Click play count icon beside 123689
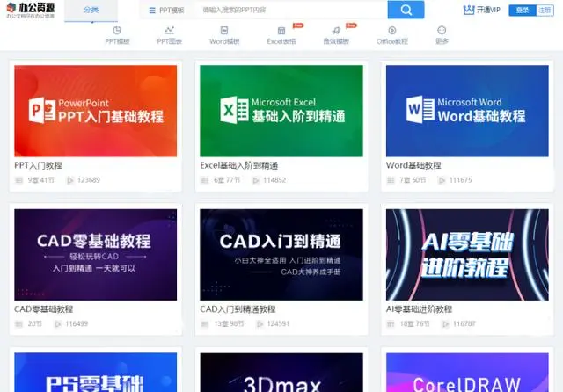Viewport: 563px width, 392px height. click(70, 180)
